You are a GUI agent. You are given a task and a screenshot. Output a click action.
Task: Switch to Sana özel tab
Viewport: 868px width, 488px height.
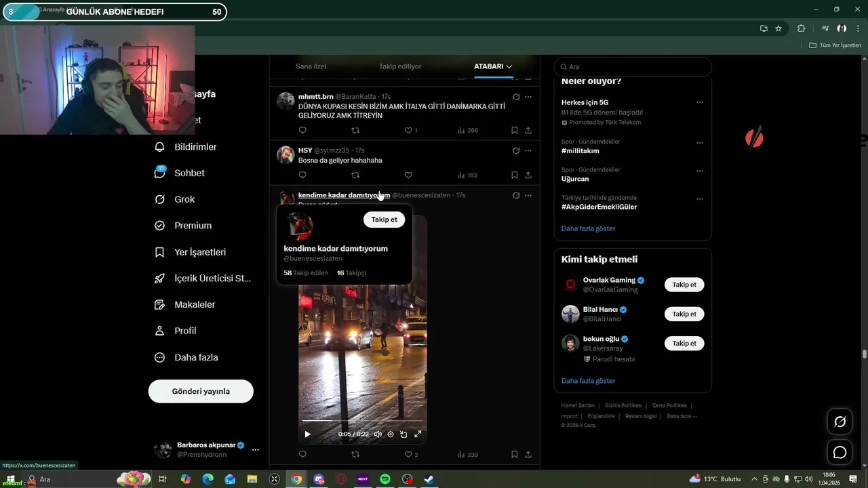(311, 66)
